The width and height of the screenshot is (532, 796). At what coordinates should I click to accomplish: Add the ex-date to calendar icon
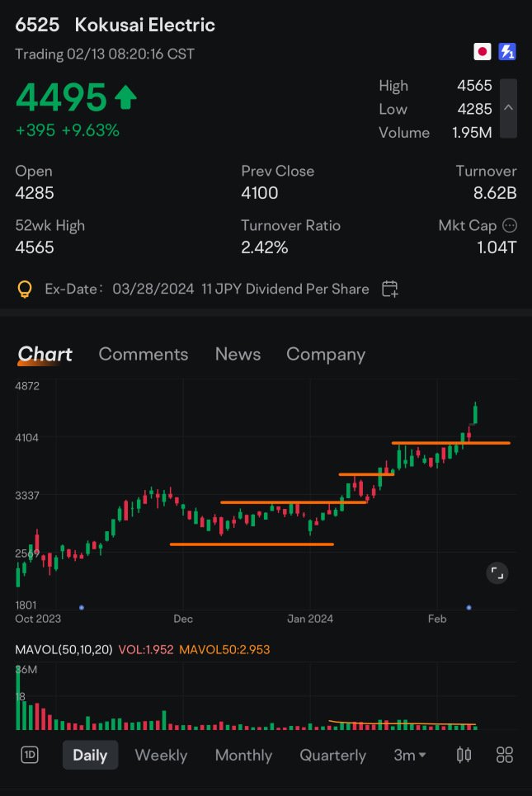390,289
